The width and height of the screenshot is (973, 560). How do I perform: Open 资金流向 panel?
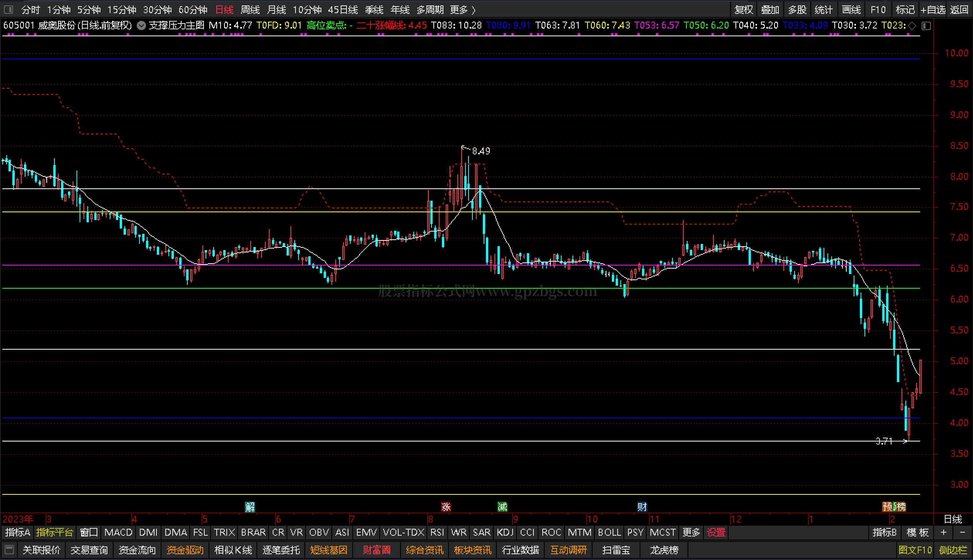pos(137,550)
